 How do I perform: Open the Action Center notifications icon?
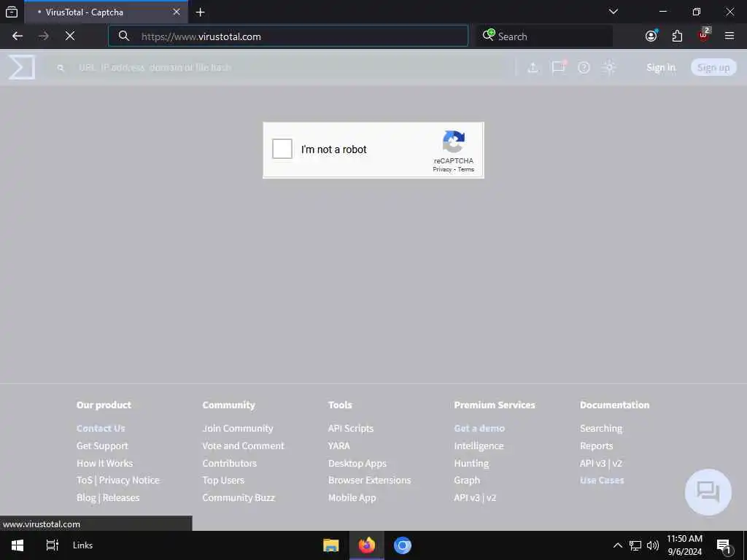coord(724,545)
